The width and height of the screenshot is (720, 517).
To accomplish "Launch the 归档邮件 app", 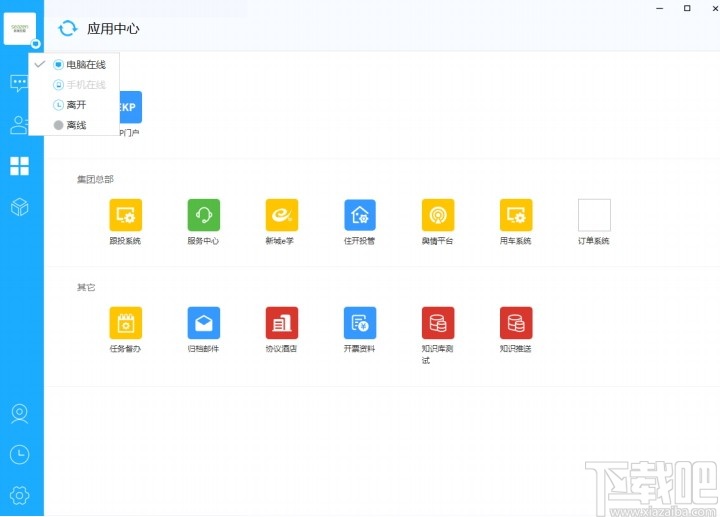I will pyautogui.click(x=203, y=323).
